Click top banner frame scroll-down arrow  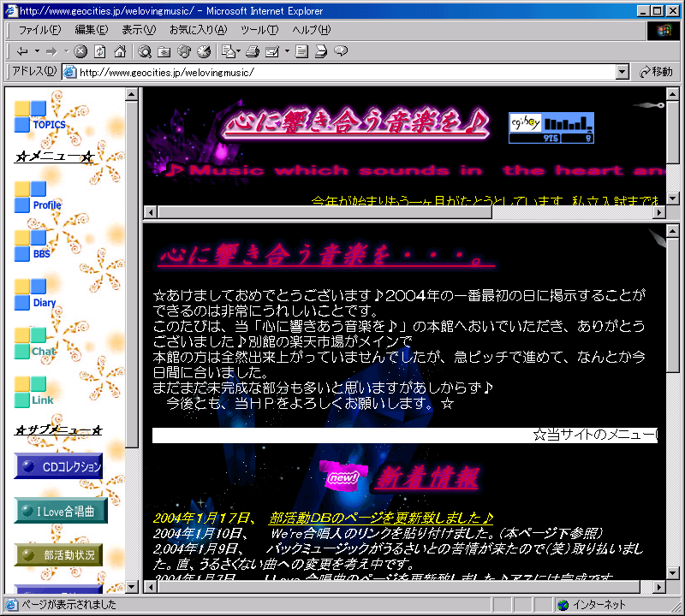coord(672,198)
